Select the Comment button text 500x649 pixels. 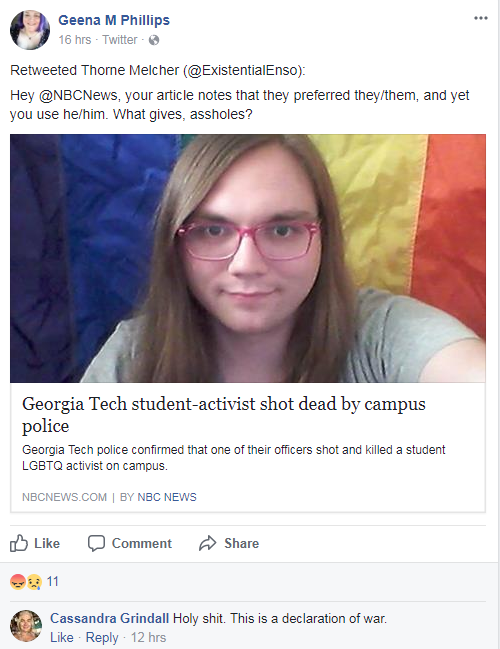coord(142,543)
